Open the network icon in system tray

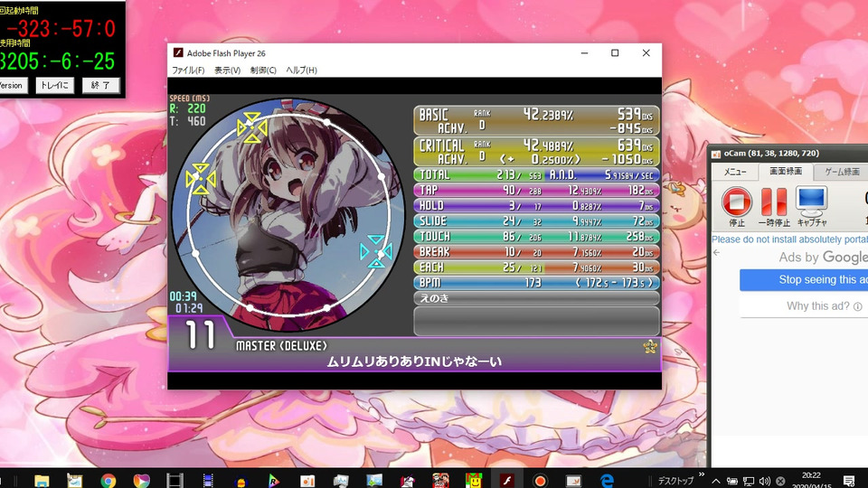click(749, 481)
